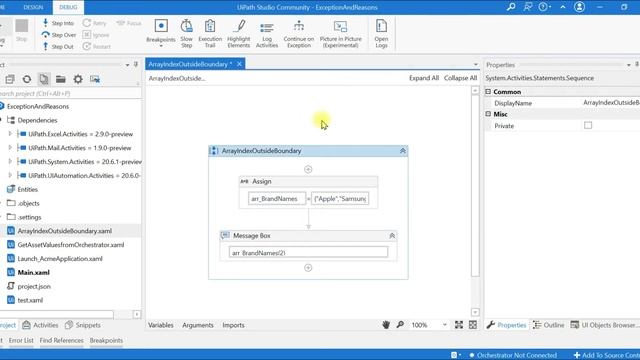Select GetAssetValuesfromOrchestrator.xaml file
Image resolution: width=640 pixels, height=360 pixels.
point(71,244)
